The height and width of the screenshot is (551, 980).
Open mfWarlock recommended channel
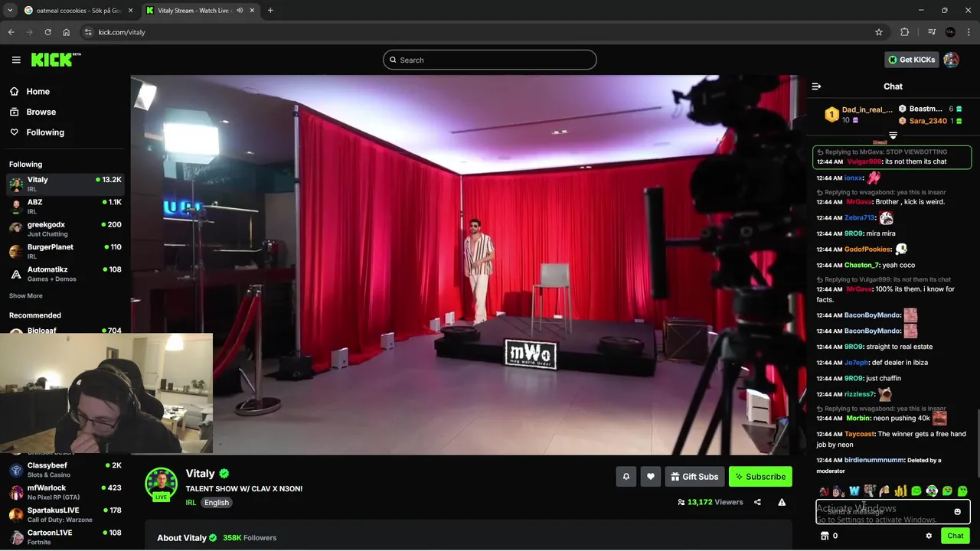coord(65,491)
